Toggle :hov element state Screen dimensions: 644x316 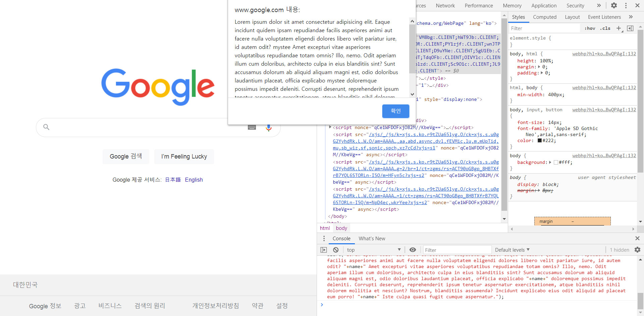[590, 28]
